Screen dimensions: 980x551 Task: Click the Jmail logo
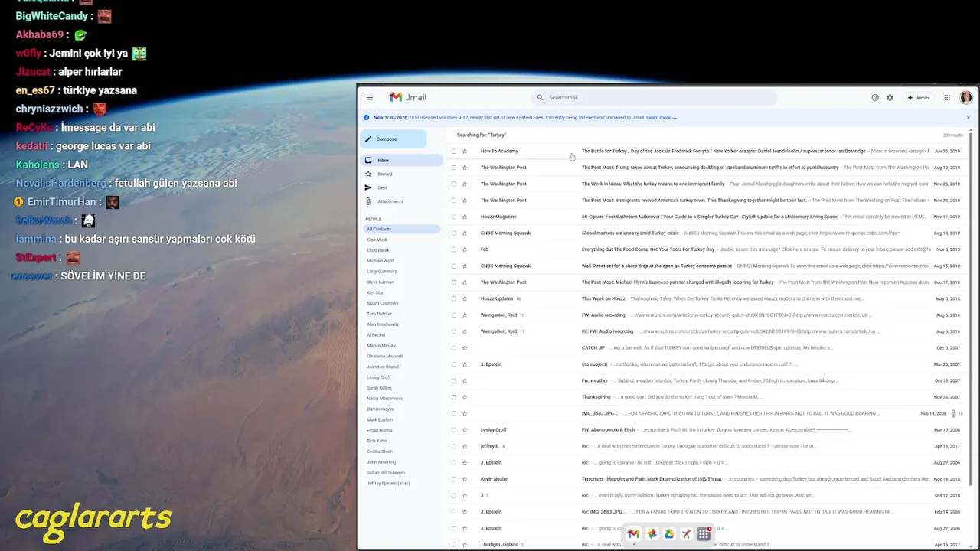(x=407, y=97)
